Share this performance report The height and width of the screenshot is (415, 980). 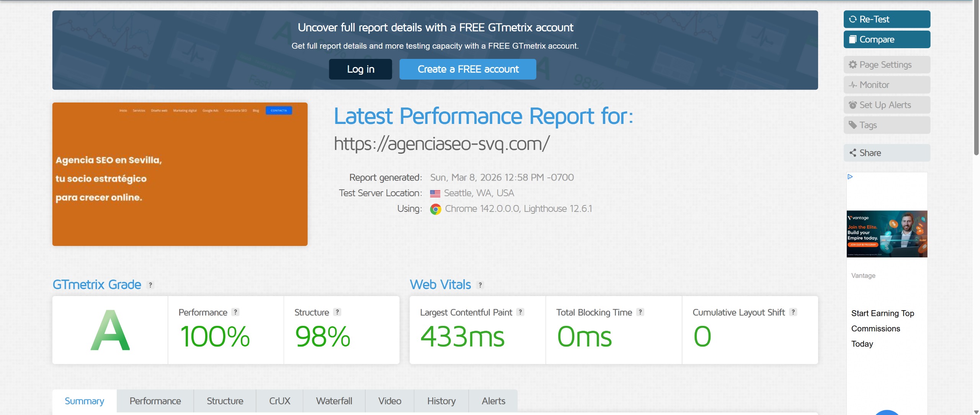pos(887,153)
